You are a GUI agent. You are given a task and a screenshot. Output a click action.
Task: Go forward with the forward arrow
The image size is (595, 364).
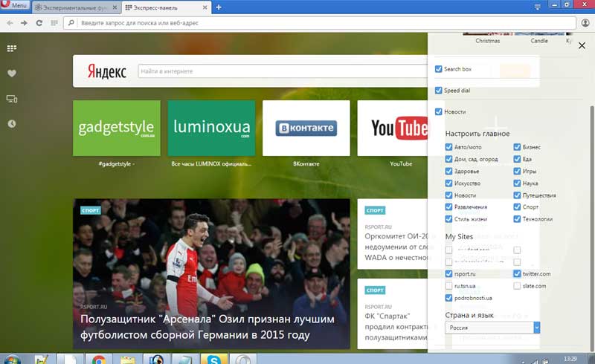24,23
